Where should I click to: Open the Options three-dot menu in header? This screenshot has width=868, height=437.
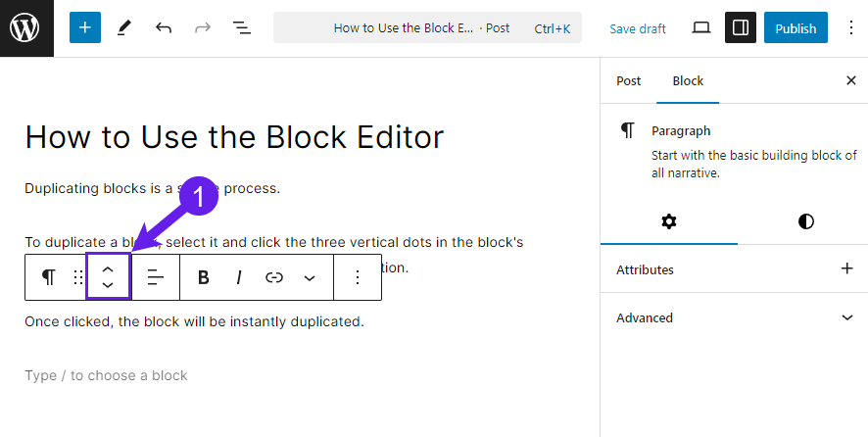tap(851, 27)
